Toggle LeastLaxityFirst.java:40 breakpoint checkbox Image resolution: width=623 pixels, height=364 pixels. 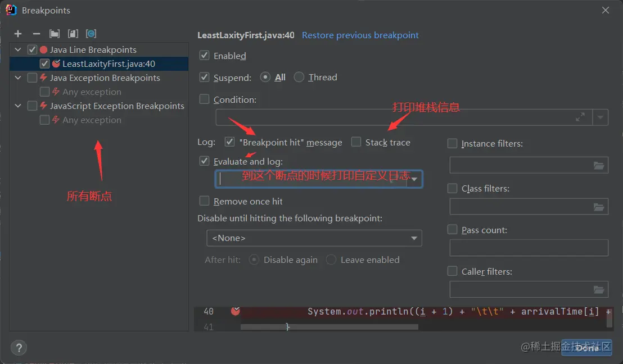(44, 63)
